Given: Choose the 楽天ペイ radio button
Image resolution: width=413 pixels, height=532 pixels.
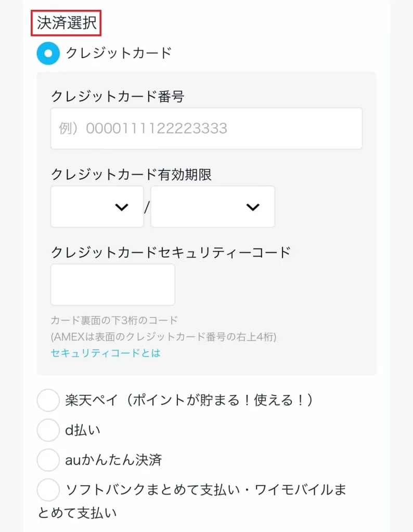Looking at the screenshot, I should (48, 401).
